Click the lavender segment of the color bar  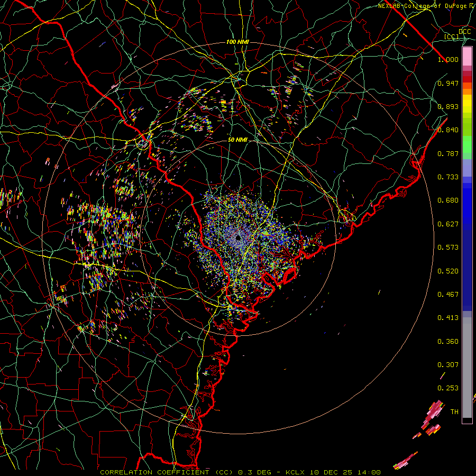(x=467, y=169)
